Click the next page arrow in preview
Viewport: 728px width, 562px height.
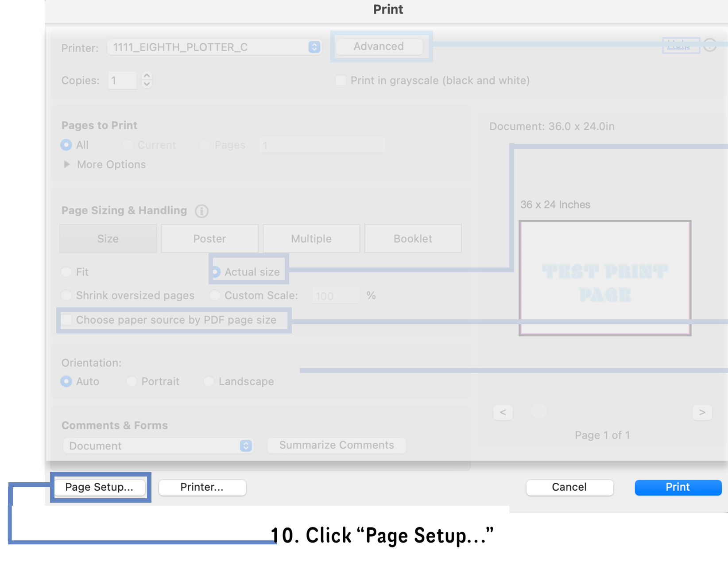(x=702, y=412)
